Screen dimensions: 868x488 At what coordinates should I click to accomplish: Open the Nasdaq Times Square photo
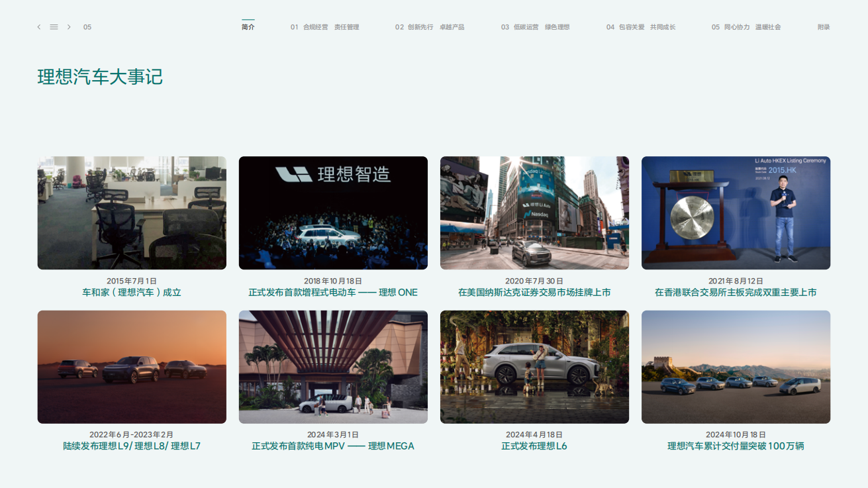[534, 213]
